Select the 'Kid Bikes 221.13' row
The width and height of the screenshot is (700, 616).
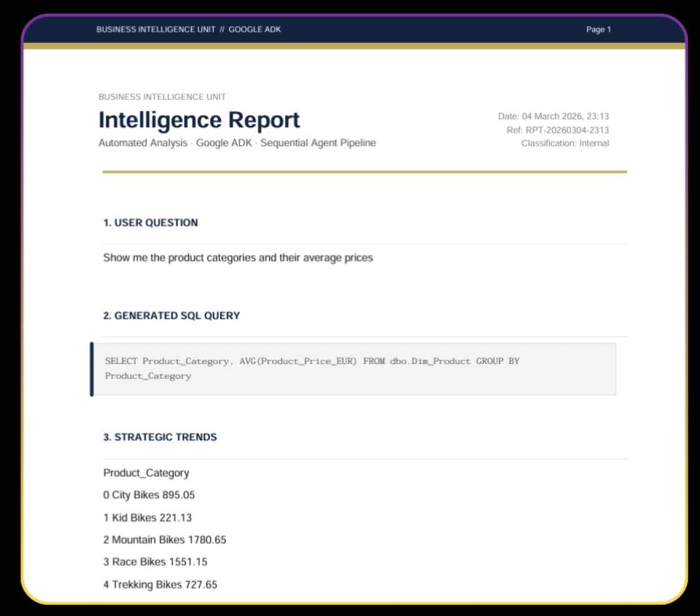point(149,517)
